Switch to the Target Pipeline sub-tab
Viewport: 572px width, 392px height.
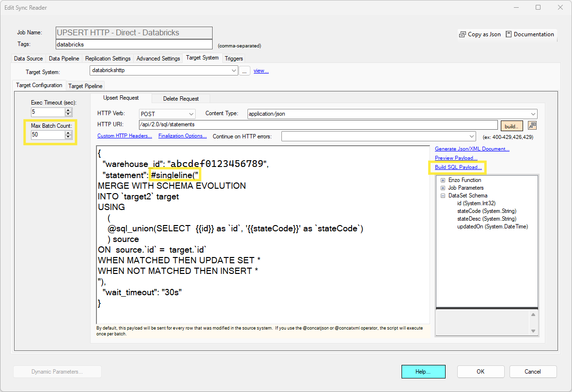click(x=85, y=86)
